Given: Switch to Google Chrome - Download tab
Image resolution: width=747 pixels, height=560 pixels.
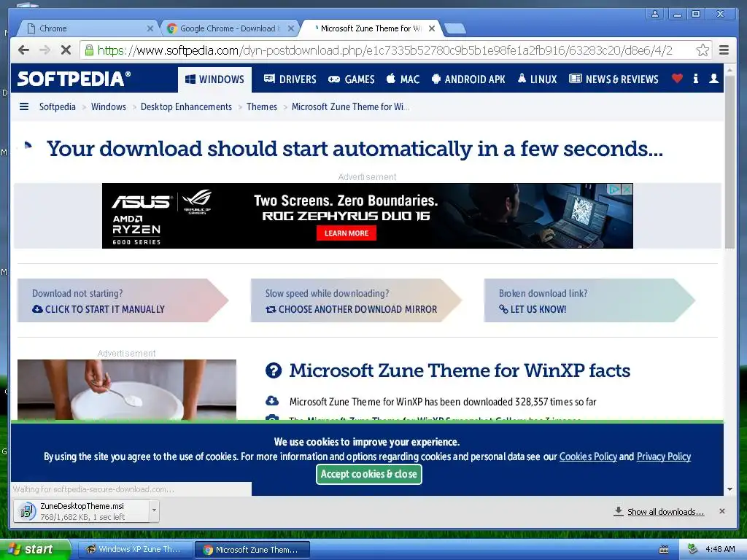Looking at the screenshot, I should [230, 28].
